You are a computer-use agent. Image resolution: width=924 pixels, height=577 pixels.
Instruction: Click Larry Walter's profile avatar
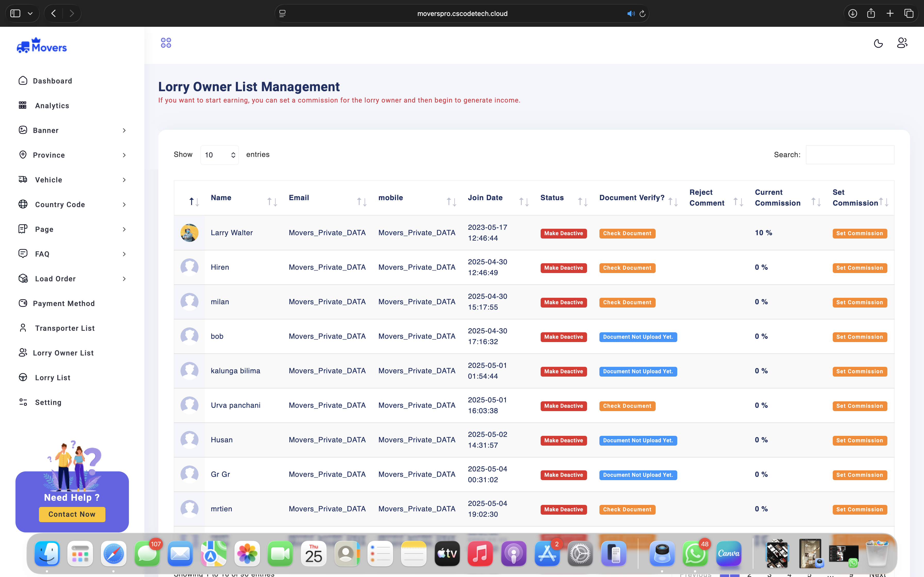(x=189, y=233)
